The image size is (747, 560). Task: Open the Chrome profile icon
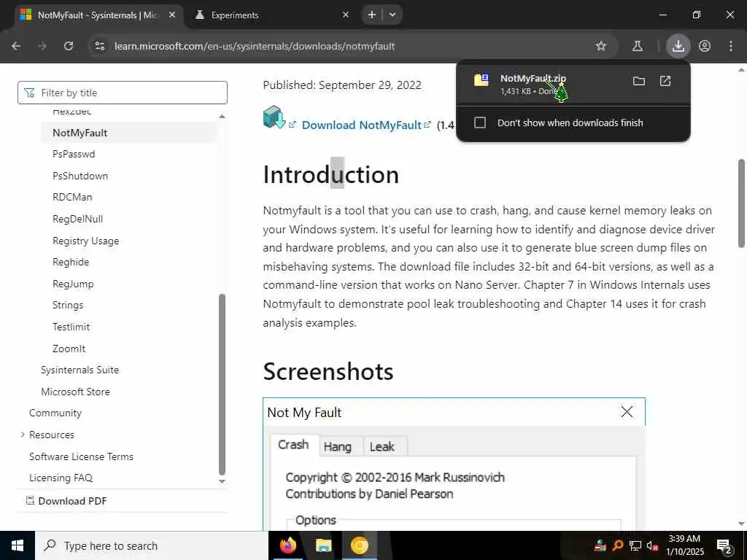705,46
